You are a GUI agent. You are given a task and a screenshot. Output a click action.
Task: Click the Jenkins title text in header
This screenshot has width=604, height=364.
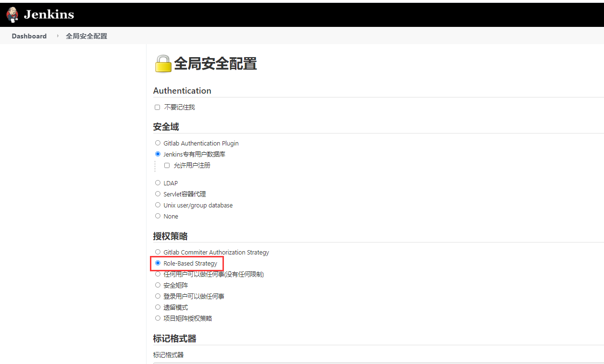click(49, 14)
